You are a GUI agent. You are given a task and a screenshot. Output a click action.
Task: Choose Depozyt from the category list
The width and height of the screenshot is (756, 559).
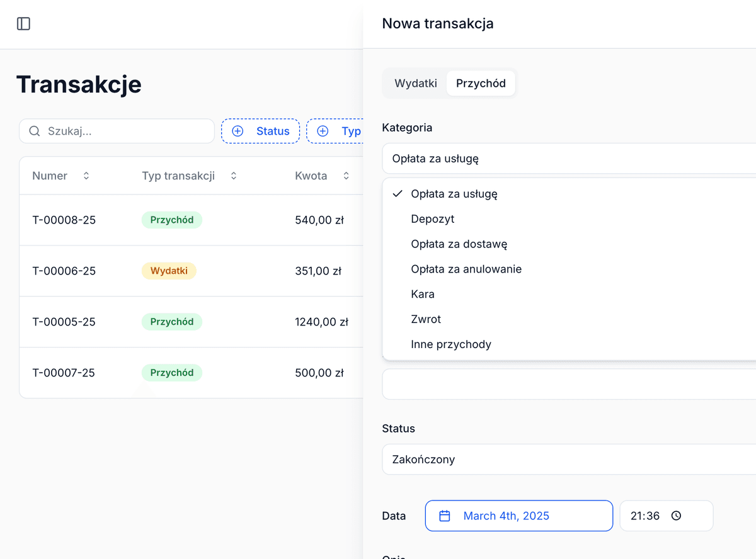433,219
